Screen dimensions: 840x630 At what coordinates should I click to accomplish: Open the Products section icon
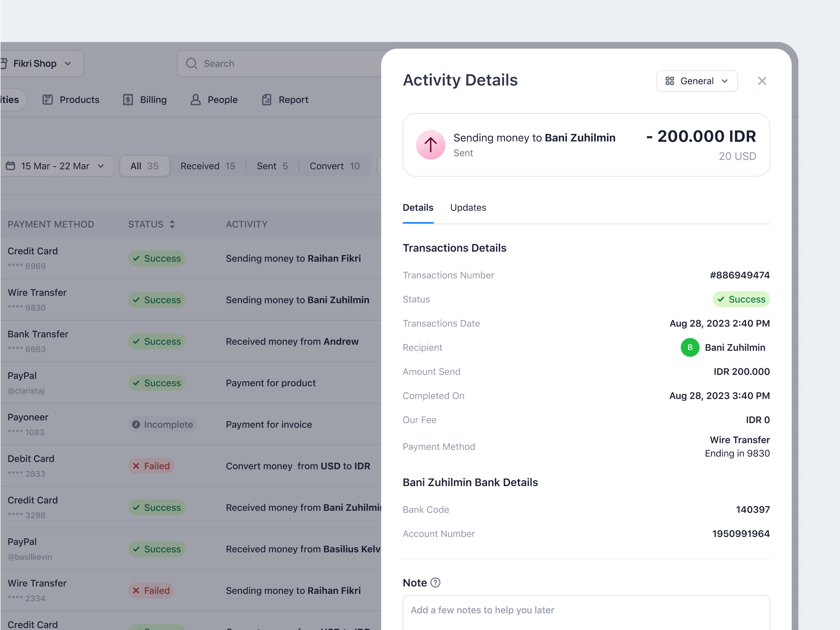(x=48, y=100)
